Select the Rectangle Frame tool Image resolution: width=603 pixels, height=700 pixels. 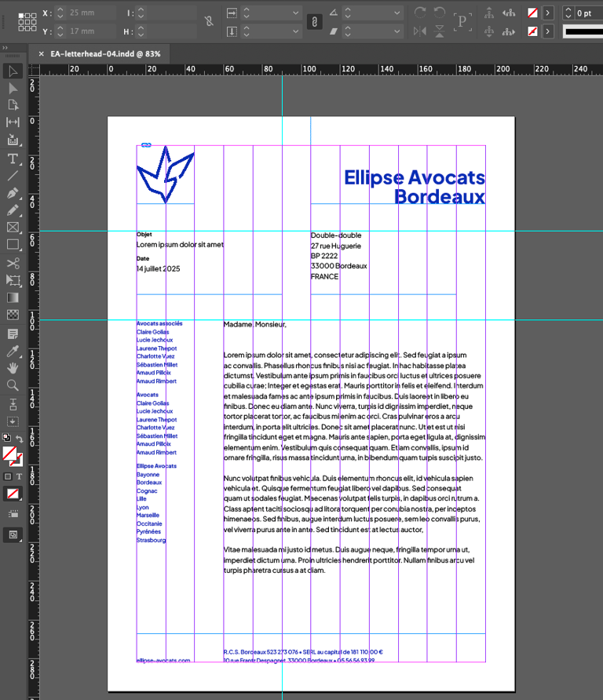[13, 228]
